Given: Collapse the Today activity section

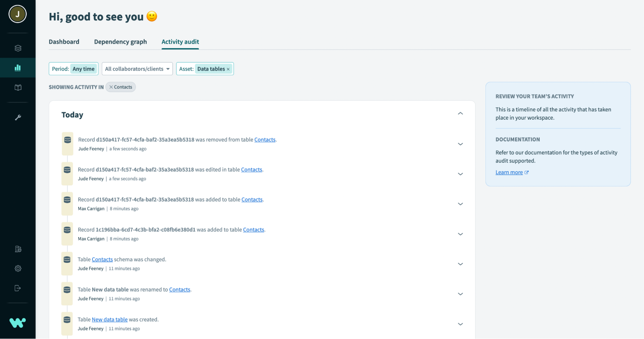Looking at the screenshot, I should tap(460, 114).
